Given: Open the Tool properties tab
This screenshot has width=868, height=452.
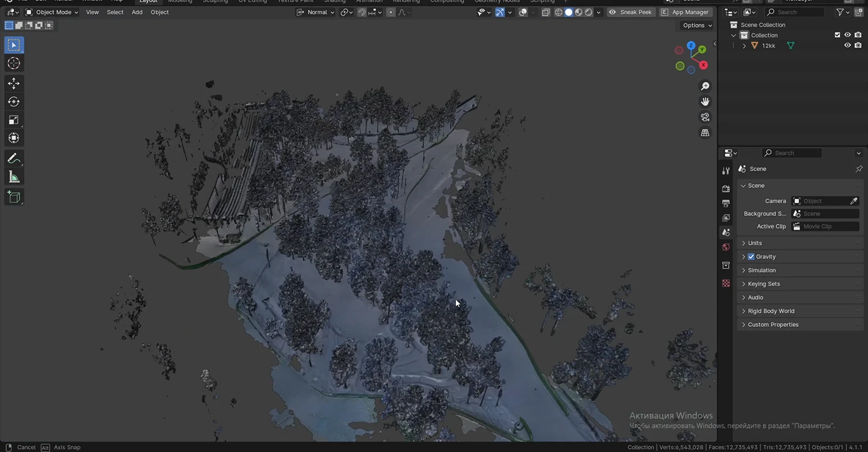Looking at the screenshot, I should [x=726, y=171].
